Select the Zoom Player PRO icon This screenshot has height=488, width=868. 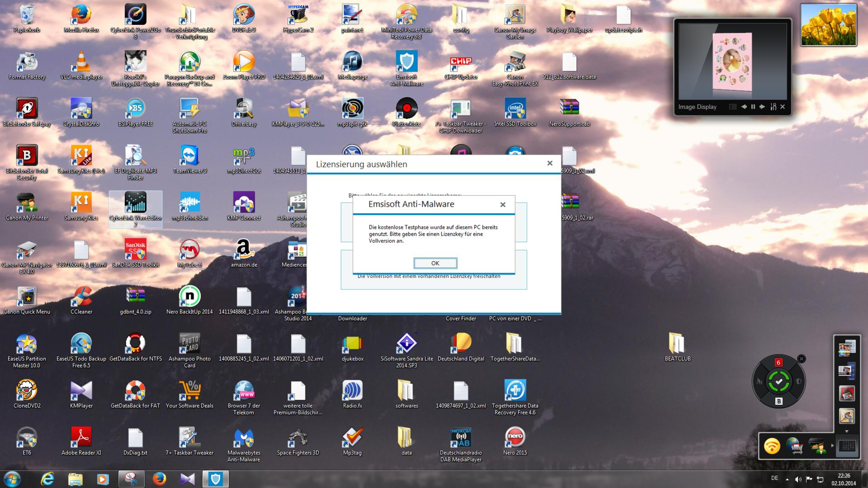pyautogui.click(x=244, y=66)
